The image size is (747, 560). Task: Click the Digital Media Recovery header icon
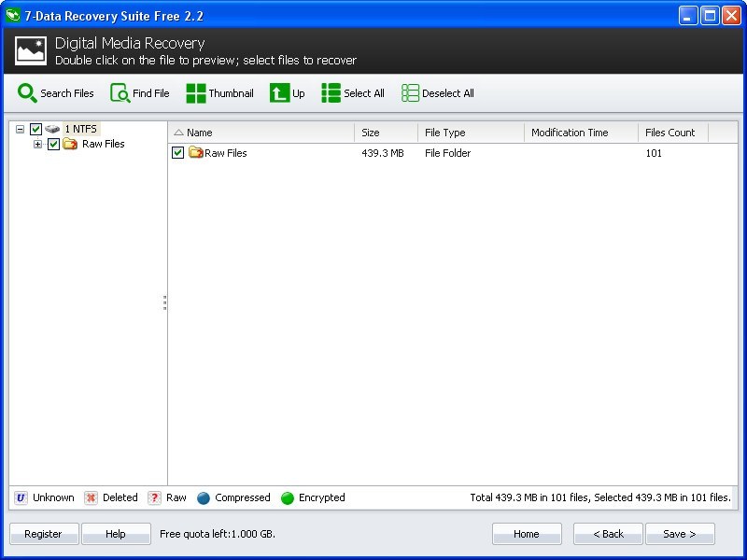(x=30, y=49)
